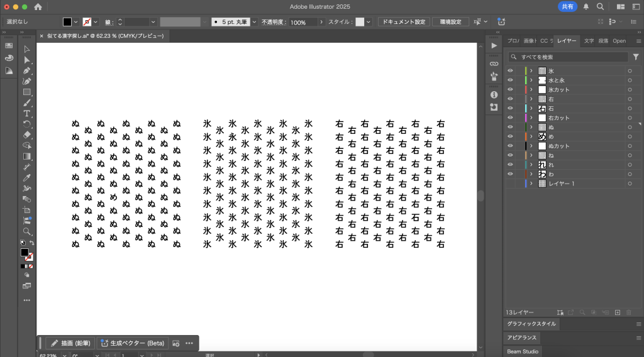Toggle visibility of the れ layer

coord(510,165)
